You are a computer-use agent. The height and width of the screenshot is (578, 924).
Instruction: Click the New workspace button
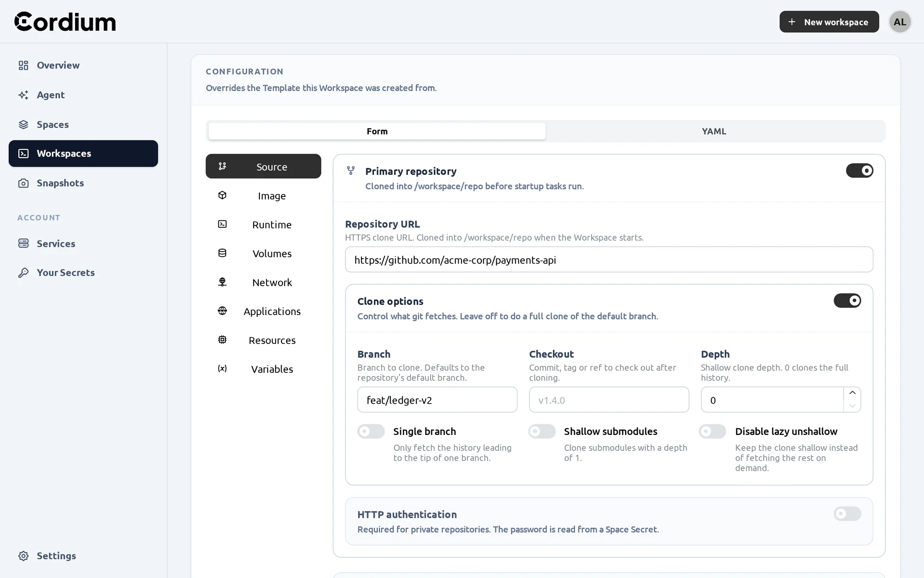(829, 22)
